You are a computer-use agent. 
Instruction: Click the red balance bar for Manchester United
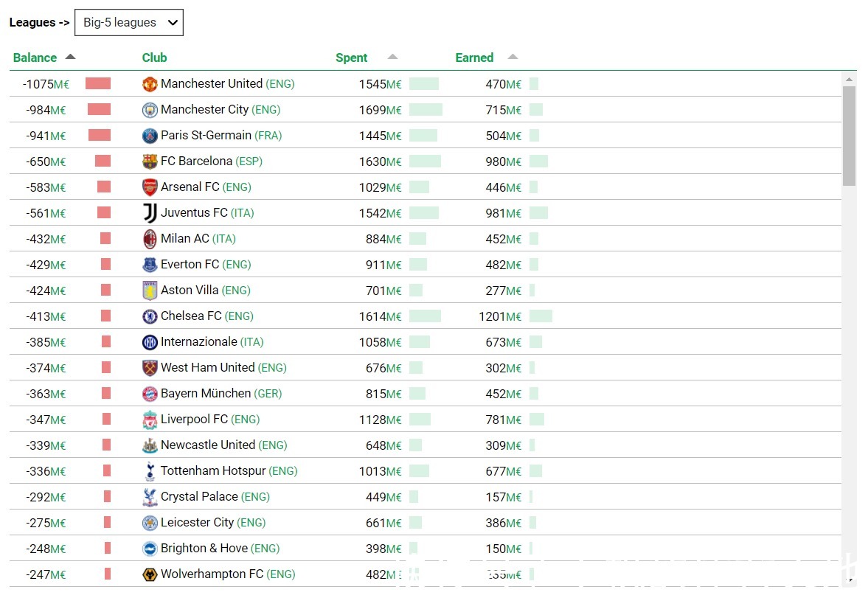coord(98,83)
